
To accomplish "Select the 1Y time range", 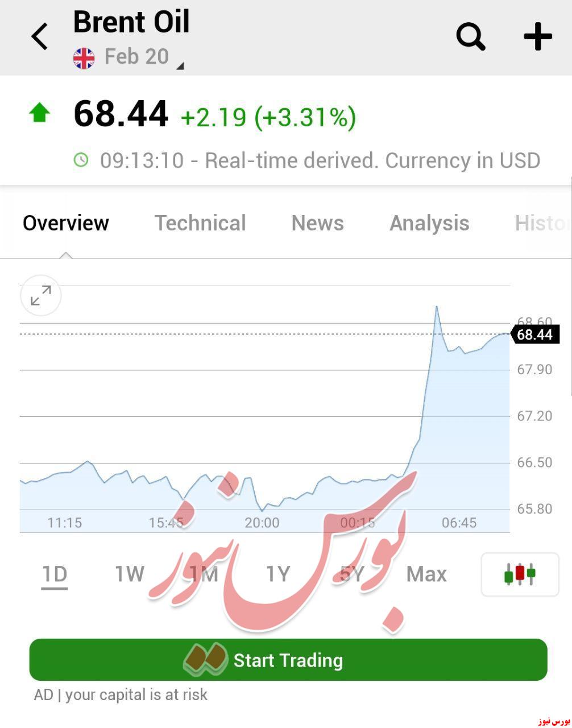I will 277,574.
